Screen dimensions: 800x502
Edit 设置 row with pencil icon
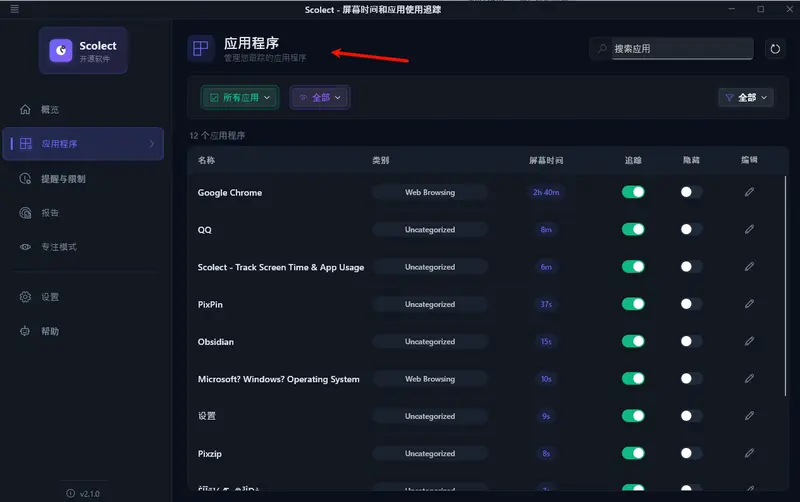tap(749, 415)
